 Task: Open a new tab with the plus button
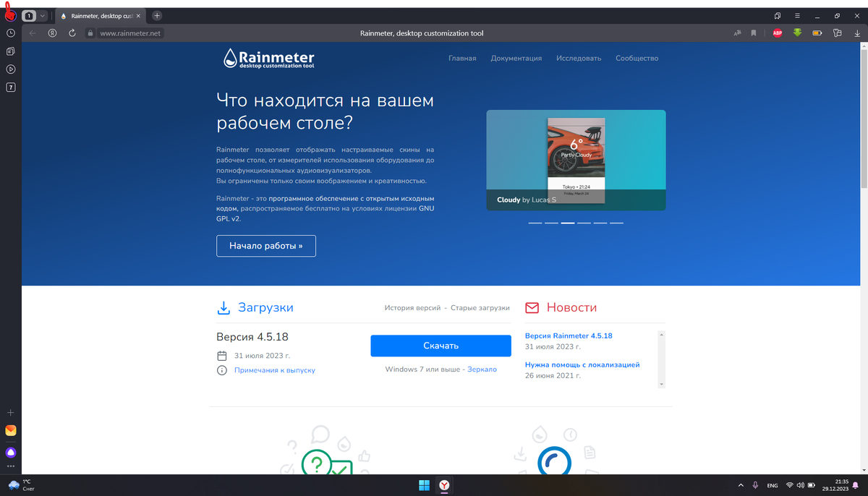coord(157,15)
